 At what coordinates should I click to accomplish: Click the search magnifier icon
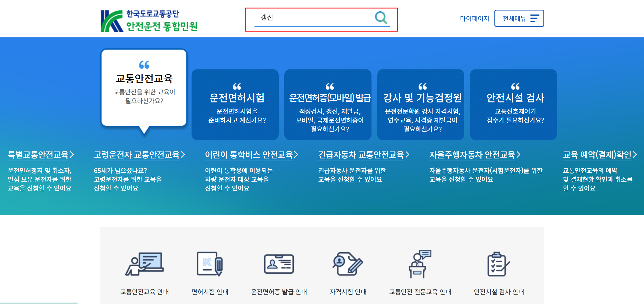tap(380, 18)
